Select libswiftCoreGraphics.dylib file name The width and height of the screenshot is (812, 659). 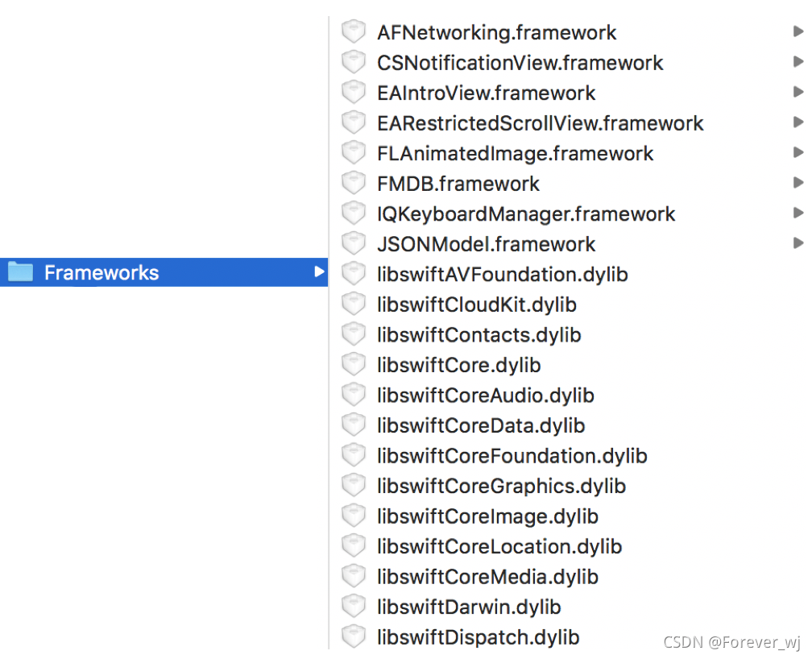pos(501,486)
